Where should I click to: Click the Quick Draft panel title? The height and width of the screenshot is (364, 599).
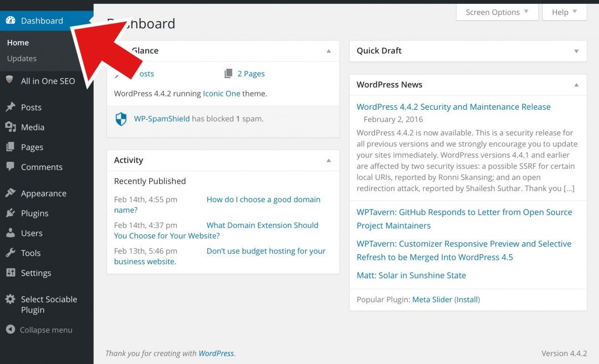point(379,51)
